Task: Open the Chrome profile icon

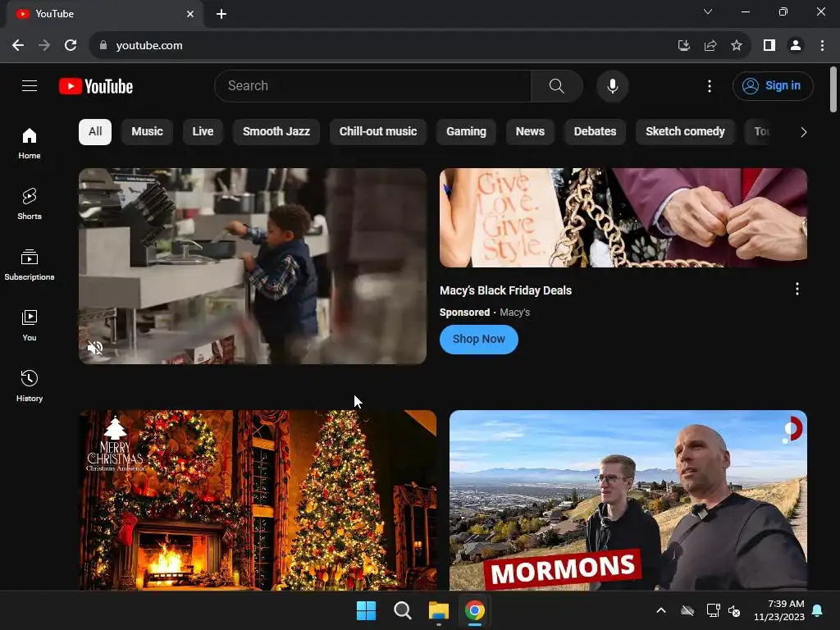Action: point(796,46)
